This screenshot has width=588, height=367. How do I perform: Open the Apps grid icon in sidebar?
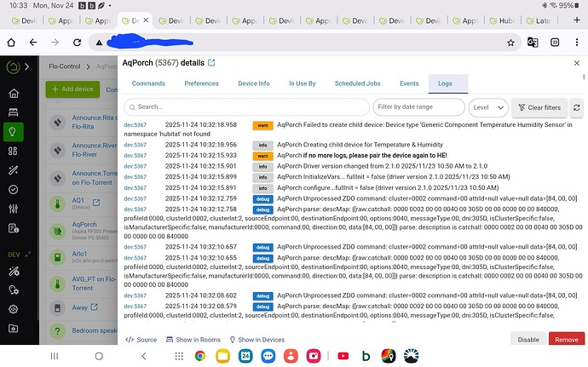pos(14,151)
